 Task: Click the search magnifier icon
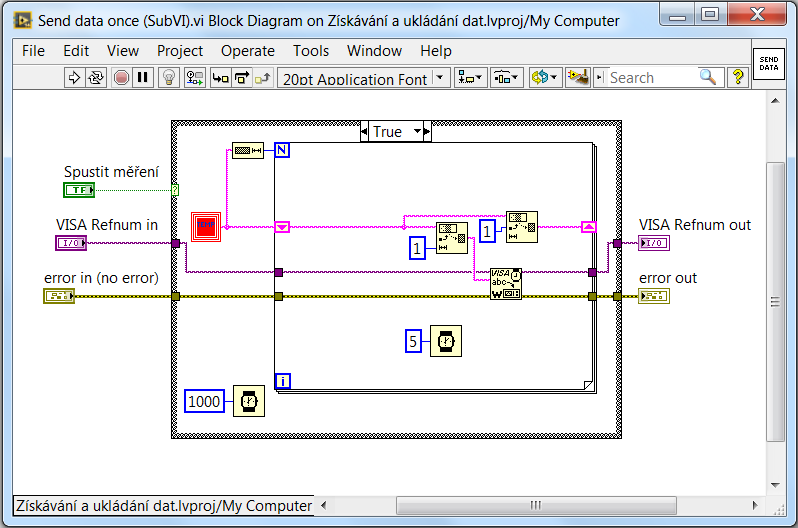point(708,77)
